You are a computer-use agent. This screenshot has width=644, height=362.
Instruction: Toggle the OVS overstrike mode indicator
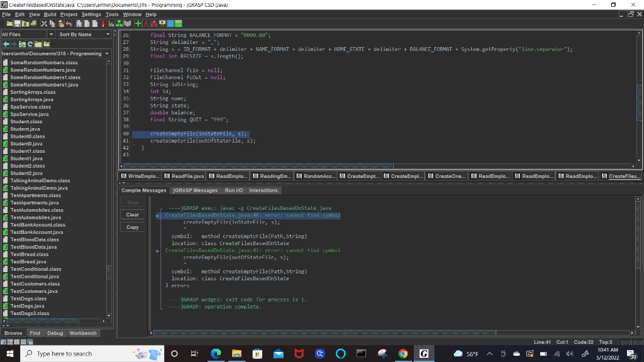click(626, 342)
